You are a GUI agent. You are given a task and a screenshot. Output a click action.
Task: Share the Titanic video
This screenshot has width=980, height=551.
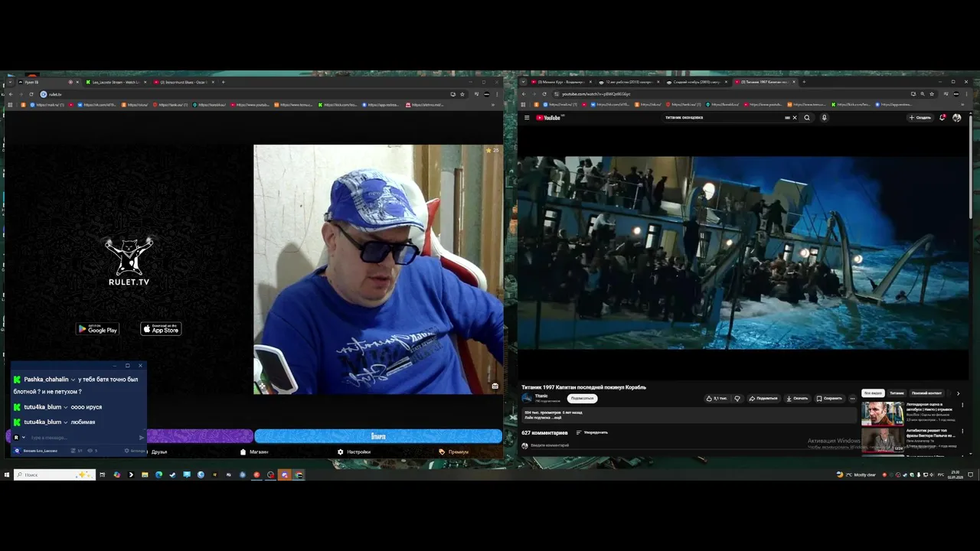coord(763,398)
